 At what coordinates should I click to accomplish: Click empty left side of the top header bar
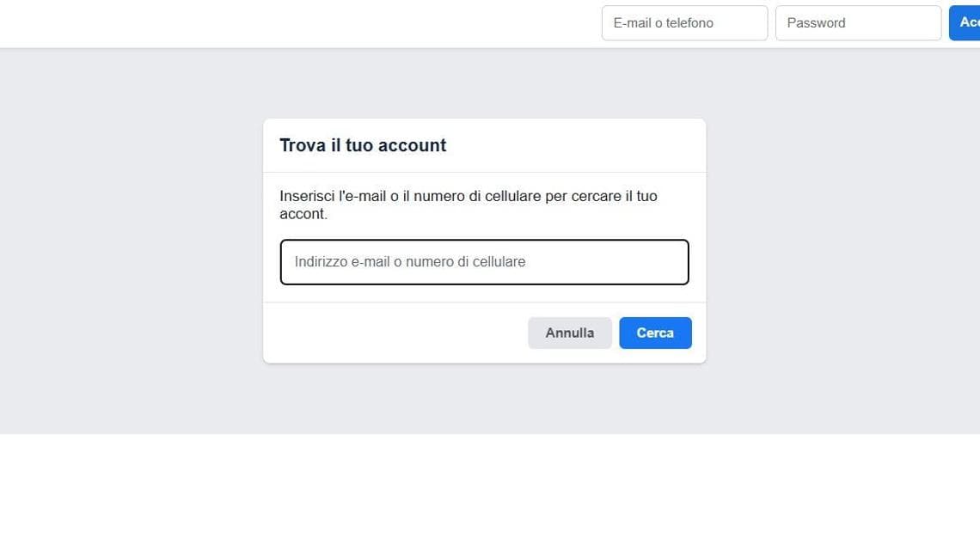pyautogui.click(x=258, y=23)
